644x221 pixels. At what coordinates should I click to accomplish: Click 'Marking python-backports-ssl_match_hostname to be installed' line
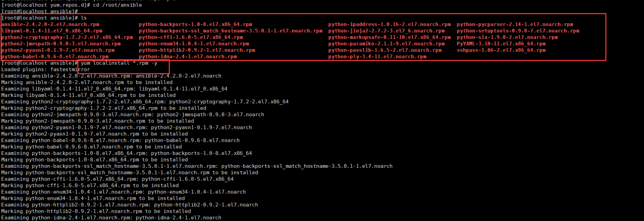coord(130,173)
